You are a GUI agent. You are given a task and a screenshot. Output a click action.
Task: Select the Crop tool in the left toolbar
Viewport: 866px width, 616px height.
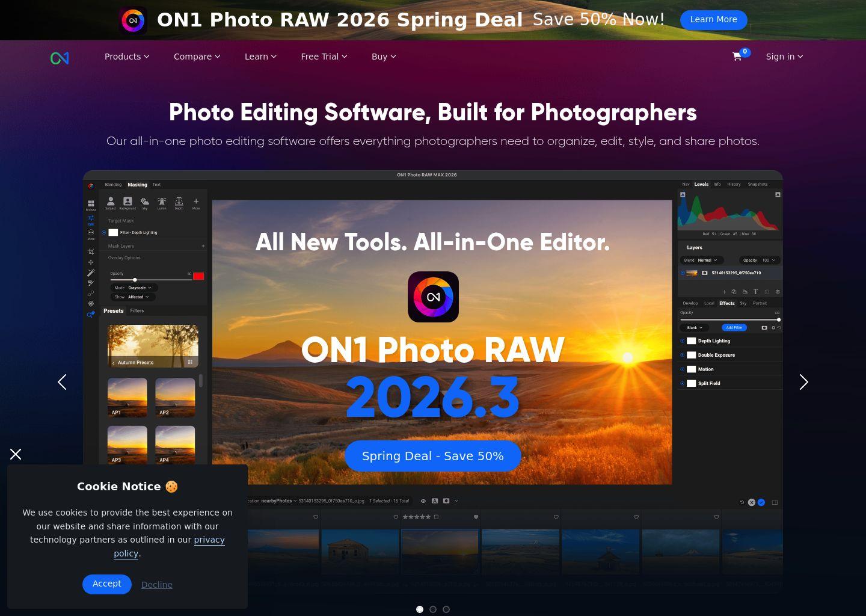point(91,251)
